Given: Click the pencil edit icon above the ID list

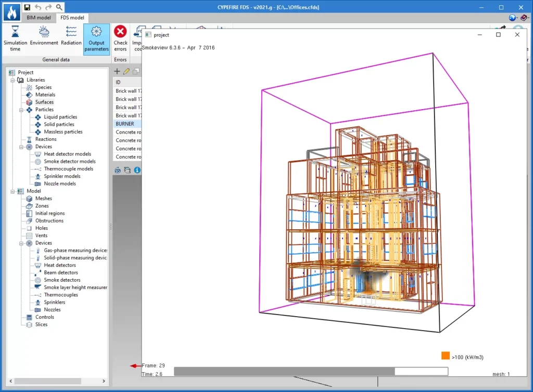Looking at the screenshot, I should (126, 71).
